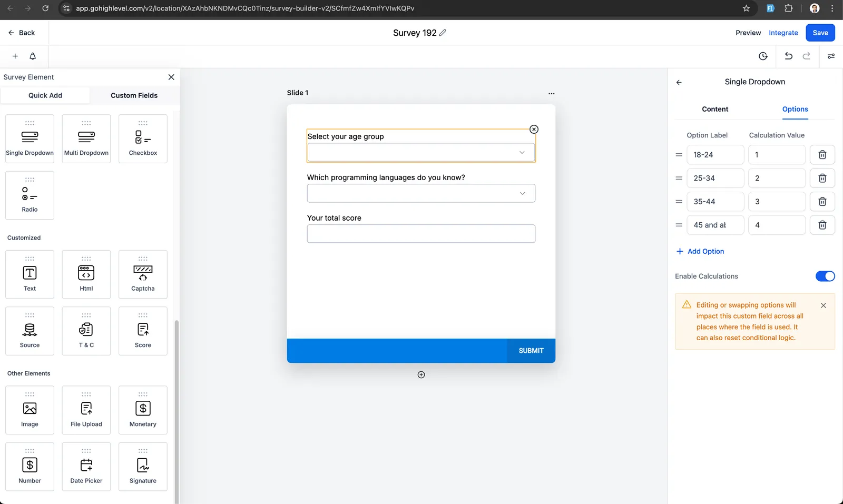The height and width of the screenshot is (504, 843).
Task: Add a Source element
Action: point(30,331)
